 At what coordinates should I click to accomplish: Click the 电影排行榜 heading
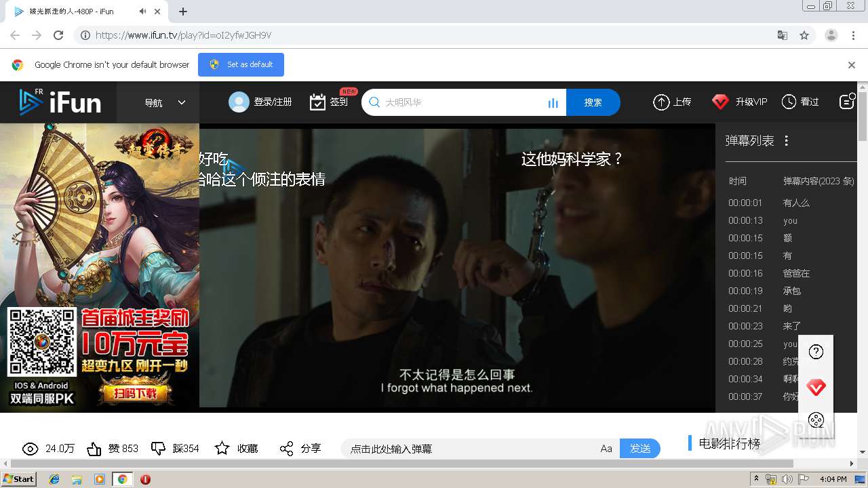[729, 444]
